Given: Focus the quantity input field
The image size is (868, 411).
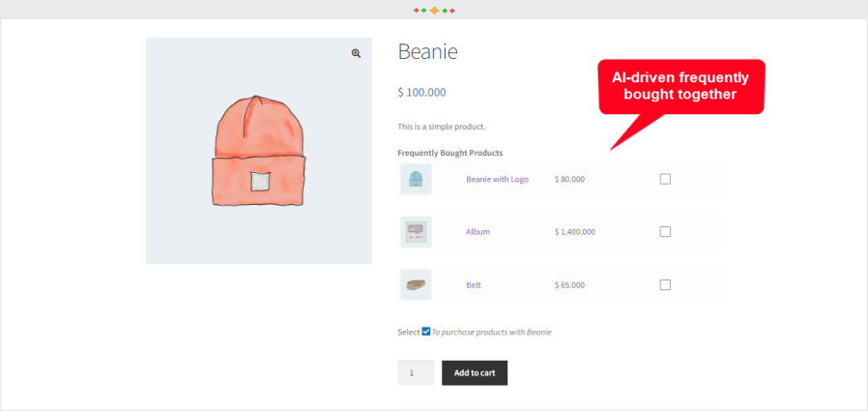Looking at the screenshot, I should pyautogui.click(x=415, y=373).
